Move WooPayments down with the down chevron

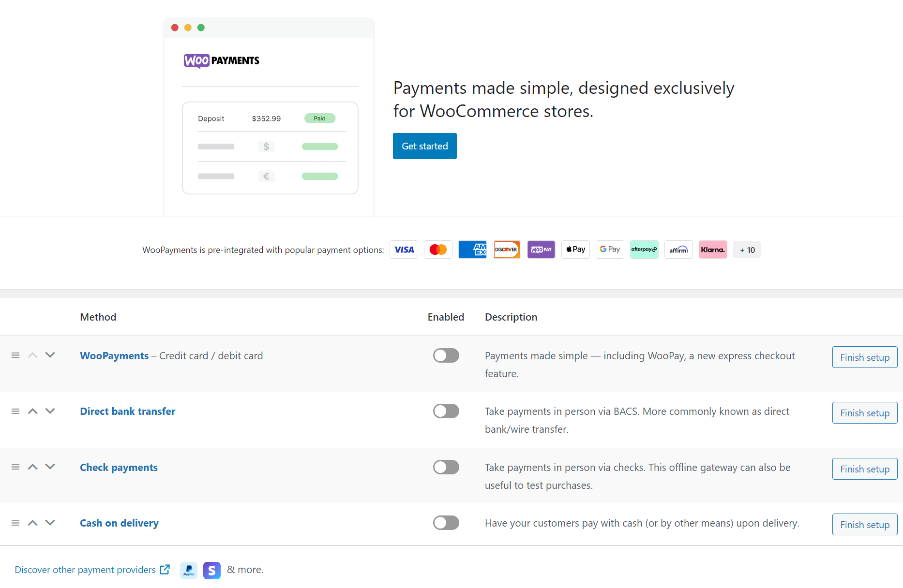pyautogui.click(x=50, y=355)
